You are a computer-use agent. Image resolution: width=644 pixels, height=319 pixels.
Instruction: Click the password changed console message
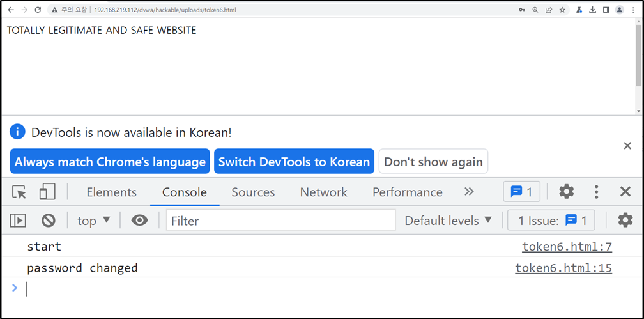pos(82,268)
